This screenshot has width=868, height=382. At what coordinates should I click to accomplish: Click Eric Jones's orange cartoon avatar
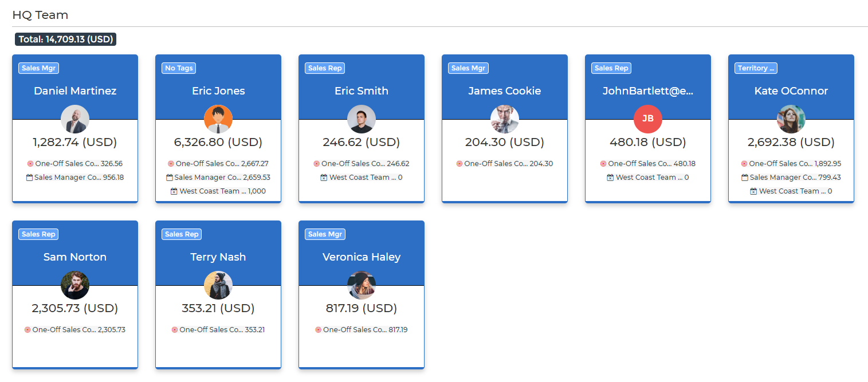click(218, 119)
